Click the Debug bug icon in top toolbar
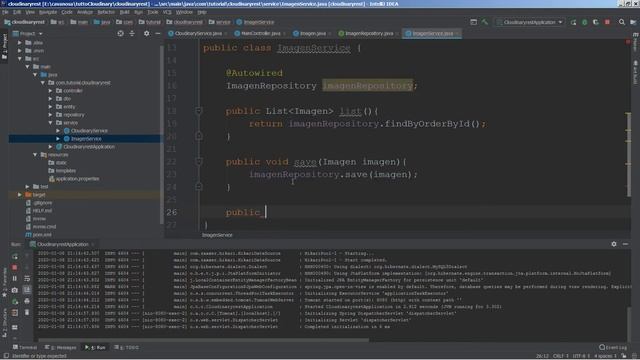The image size is (640, 360). (x=584, y=22)
